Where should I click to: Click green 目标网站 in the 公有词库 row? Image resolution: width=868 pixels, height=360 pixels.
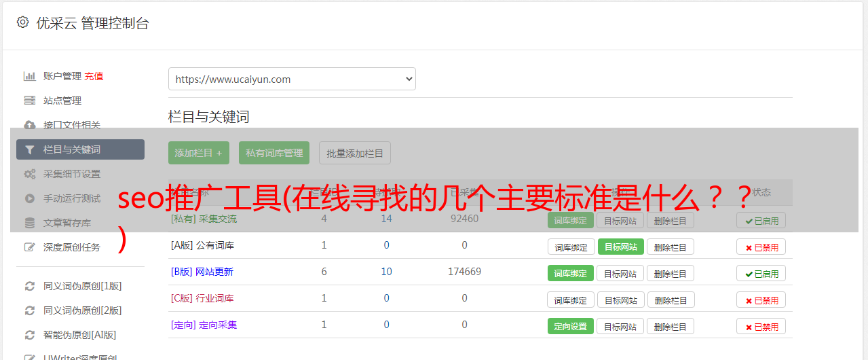pyautogui.click(x=621, y=247)
